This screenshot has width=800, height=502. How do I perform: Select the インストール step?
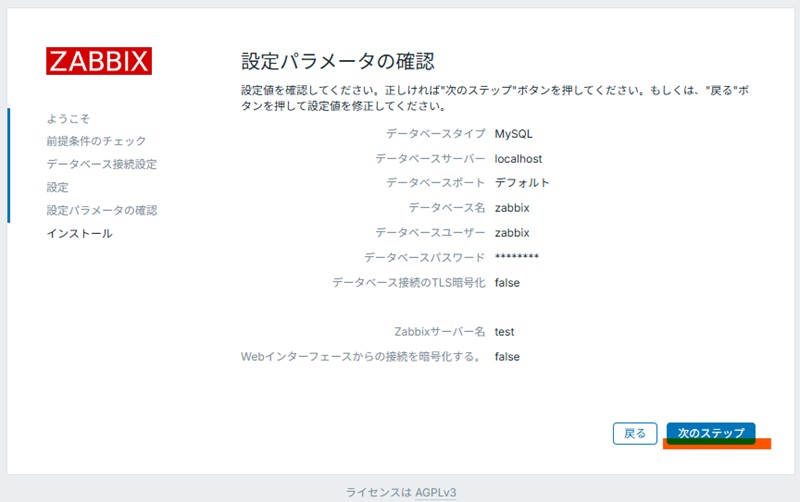point(80,234)
